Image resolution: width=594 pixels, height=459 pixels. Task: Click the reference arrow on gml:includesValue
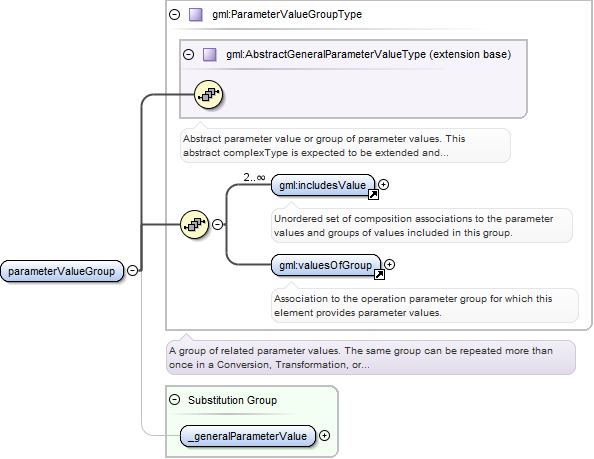click(373, 195)
